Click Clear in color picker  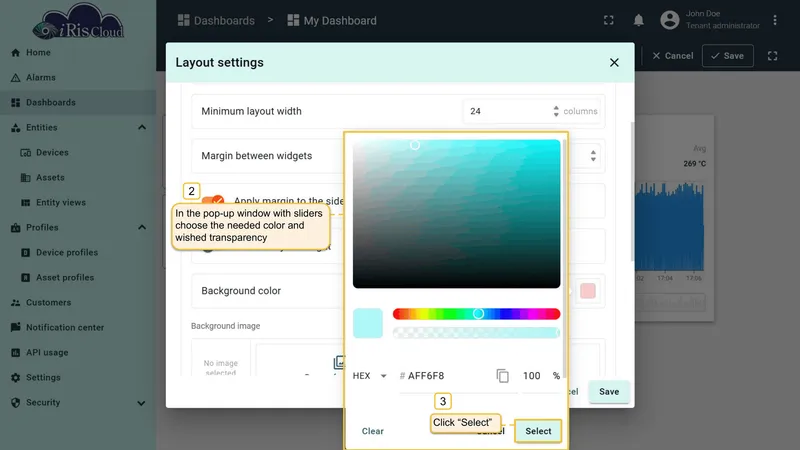pos(372,431)
